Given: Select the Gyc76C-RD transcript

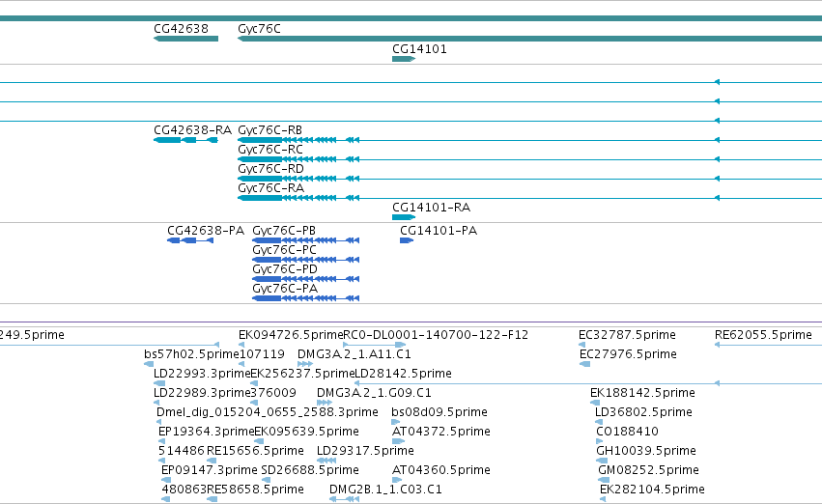Looking at the screenshot, I should click(x=529, y=179).
